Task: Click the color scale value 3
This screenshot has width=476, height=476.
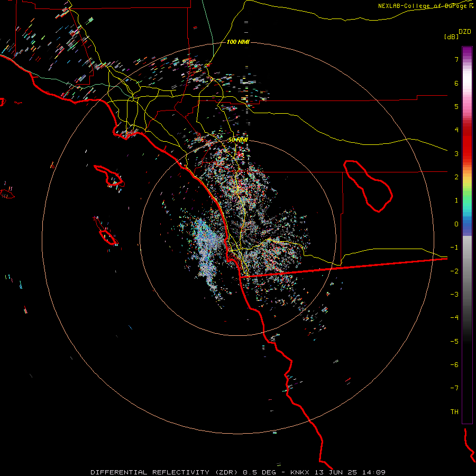Action: [x=456, y=153]
